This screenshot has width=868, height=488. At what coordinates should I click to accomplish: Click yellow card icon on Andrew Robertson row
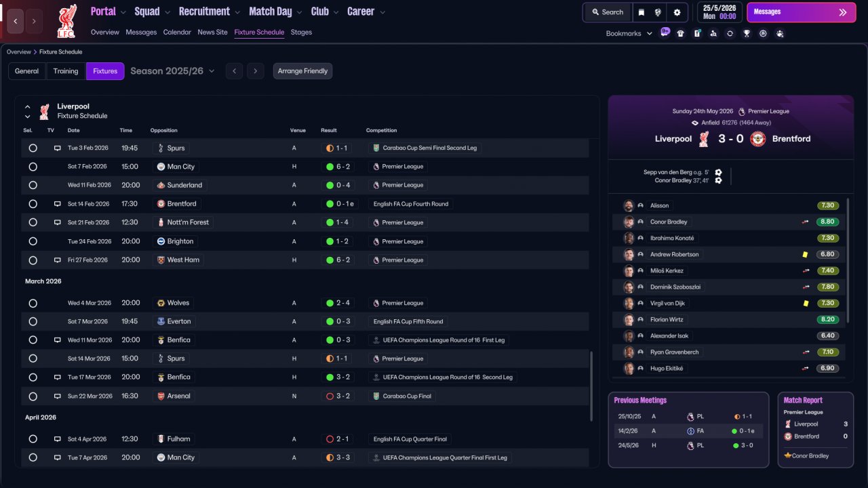tap(806, 254)
